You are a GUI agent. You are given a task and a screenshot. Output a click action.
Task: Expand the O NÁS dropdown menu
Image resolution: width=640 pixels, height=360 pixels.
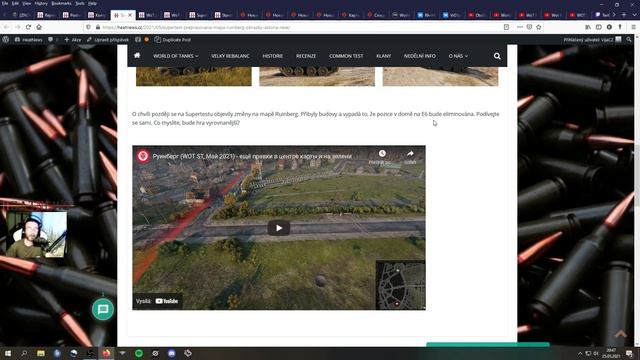point(458,56)
